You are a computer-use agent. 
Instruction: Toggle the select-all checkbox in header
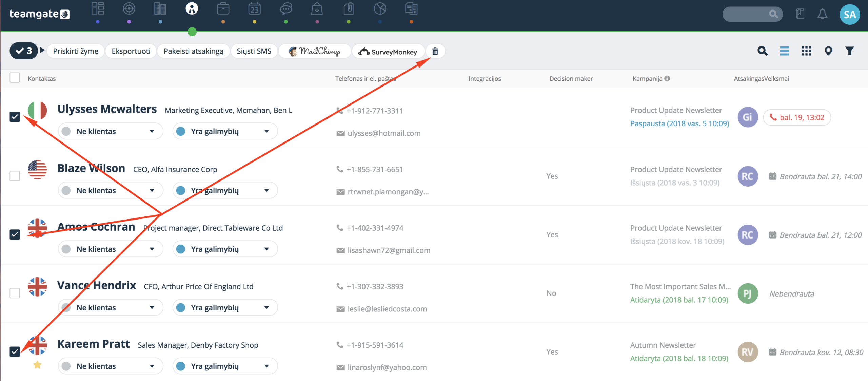pyautogui.click(x=15, y=78)
